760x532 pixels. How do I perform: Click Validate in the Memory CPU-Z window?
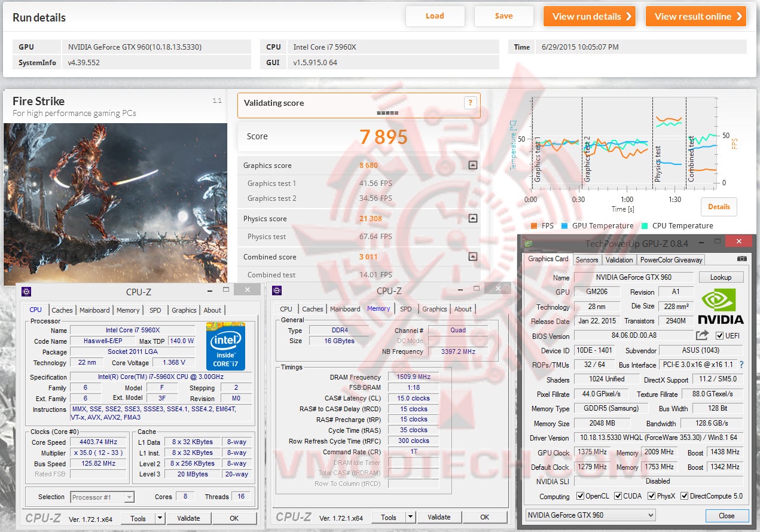coord(439,517)
